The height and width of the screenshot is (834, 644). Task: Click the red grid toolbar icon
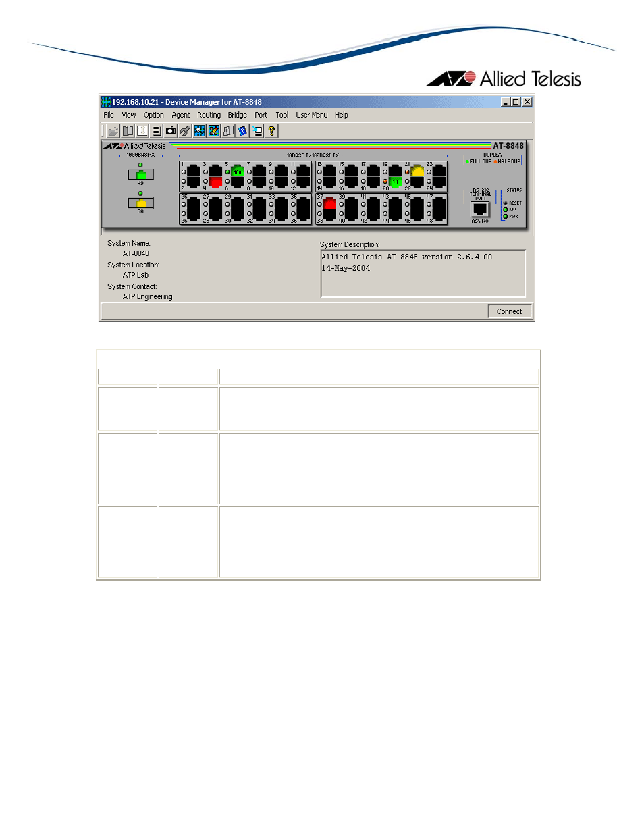click(142, 131)
